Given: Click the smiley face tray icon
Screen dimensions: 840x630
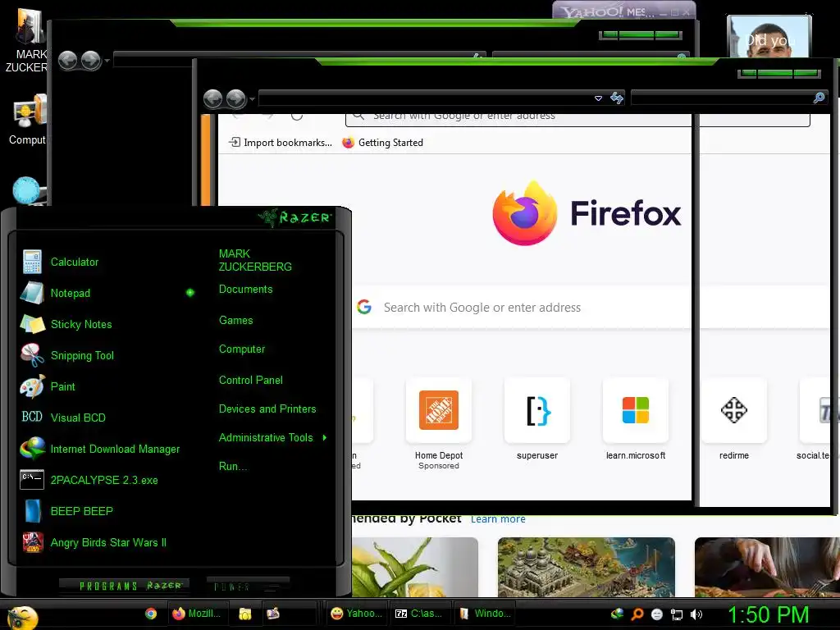Looking at the screenshot, I should click(x=657, y=615).
